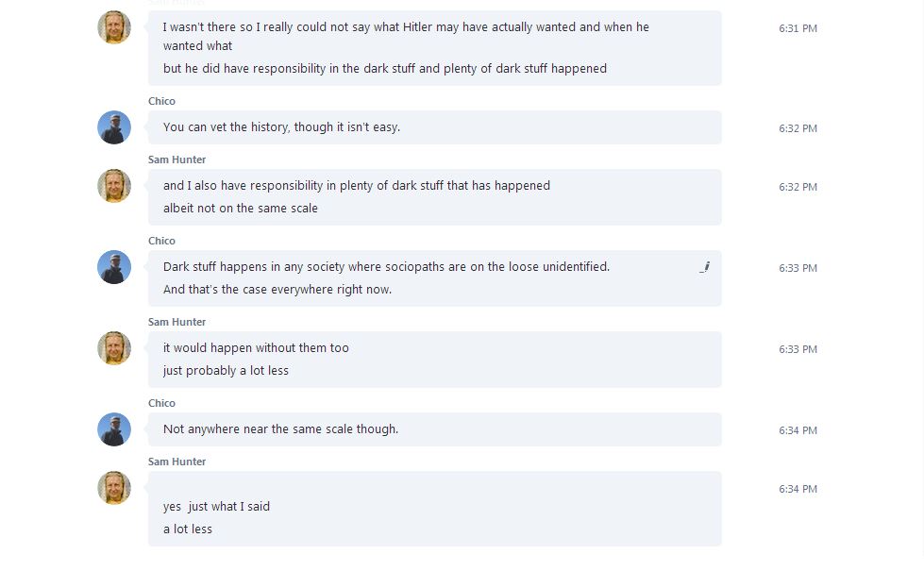Click Chico's avatar next to "You can vet the history"
The height and width of the screenshot is (571, 924).
(x=114, y=127)
